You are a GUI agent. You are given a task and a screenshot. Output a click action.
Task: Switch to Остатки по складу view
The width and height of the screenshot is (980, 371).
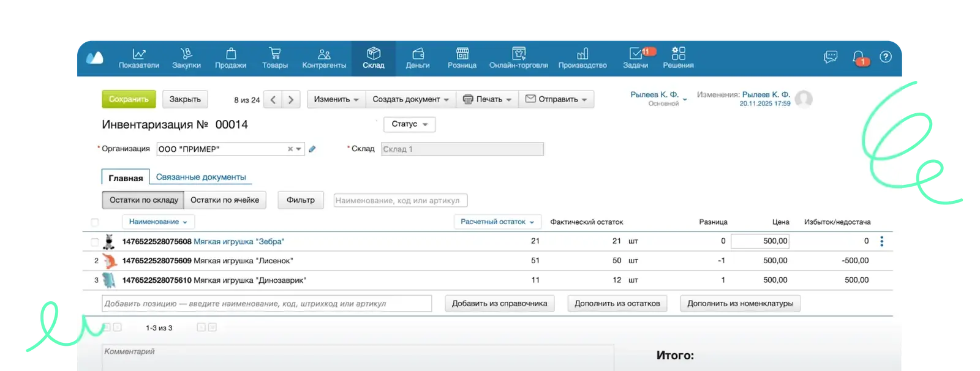143,200
